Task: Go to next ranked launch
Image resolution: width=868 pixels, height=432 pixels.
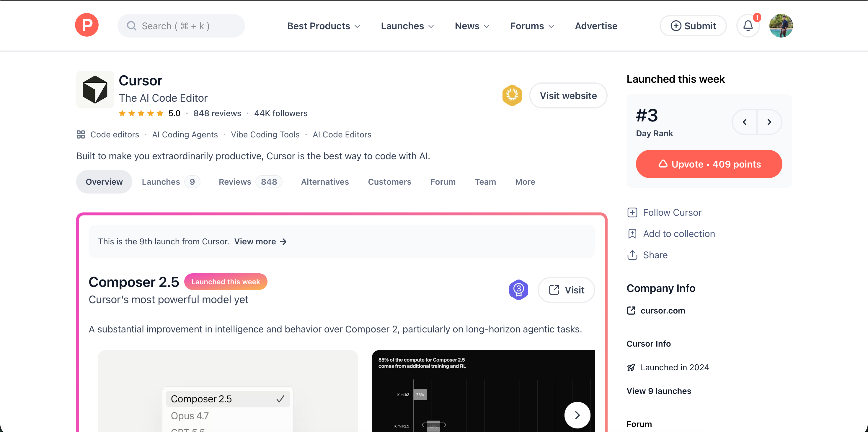Action: [769, 122]
